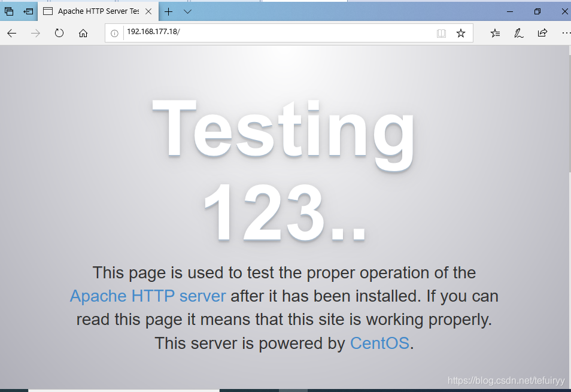The image size is (571, 392).
Task: Set these tabs aside
Action: pyautogui.click(x=28, y=11)
